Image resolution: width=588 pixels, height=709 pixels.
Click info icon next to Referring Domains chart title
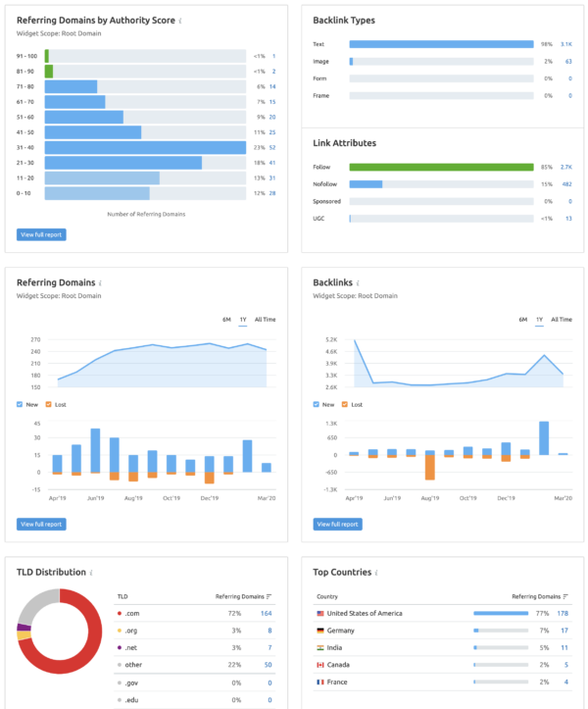pos(100,283)
